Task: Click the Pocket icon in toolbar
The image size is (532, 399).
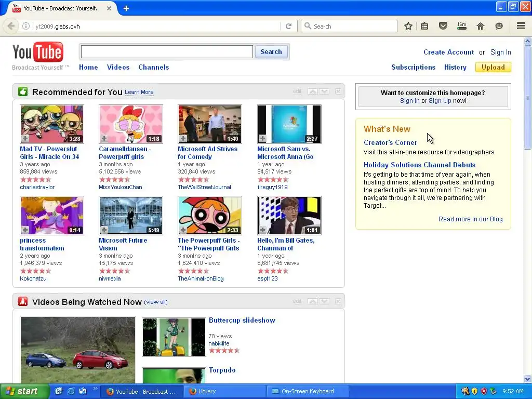Action: click(443, 26)
